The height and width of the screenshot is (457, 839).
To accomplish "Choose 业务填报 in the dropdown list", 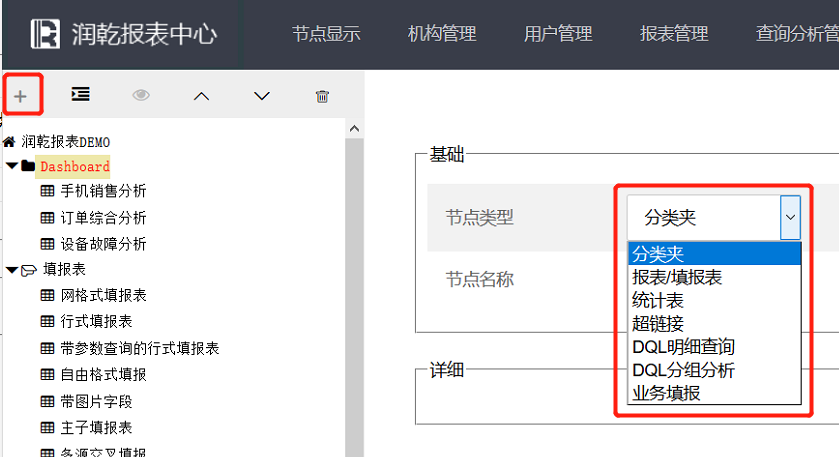I will pos(714,393).
